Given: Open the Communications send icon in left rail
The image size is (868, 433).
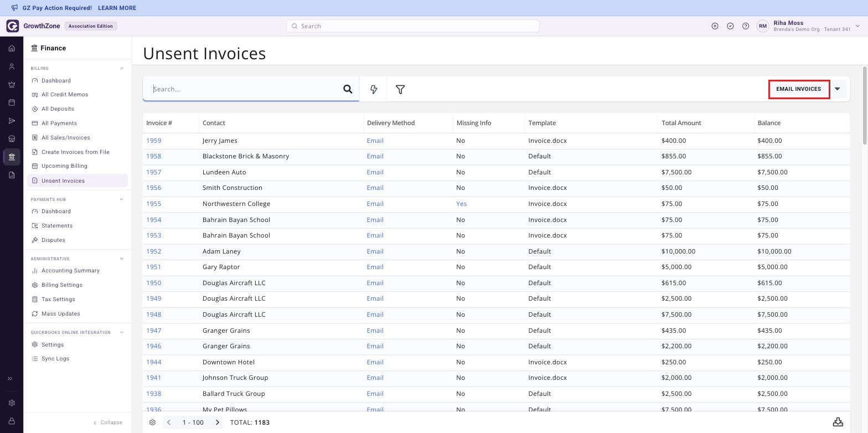Looking at the screenshot, I should [x=12, y=121].
